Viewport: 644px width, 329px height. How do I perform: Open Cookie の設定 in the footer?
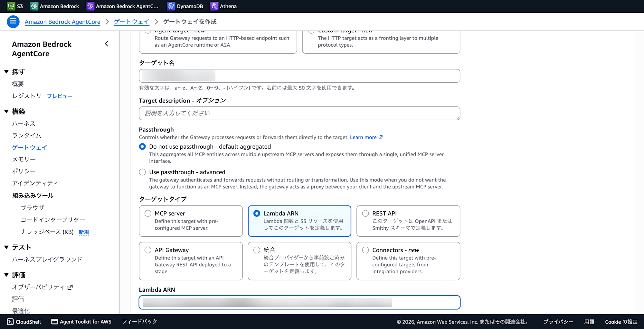coord(621,322)
